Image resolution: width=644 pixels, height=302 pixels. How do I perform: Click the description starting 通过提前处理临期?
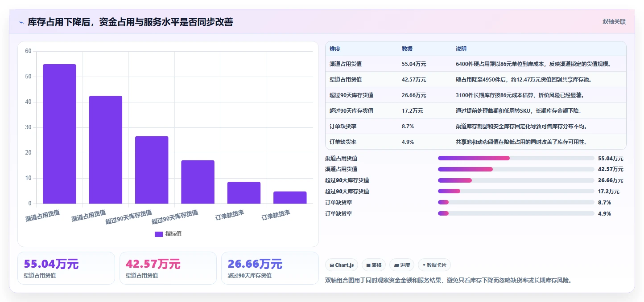pos(518,111)
